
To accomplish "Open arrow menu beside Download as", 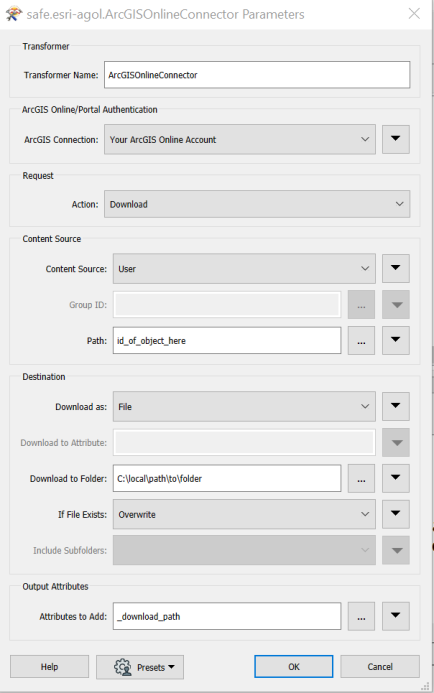I will coord(396,407).
